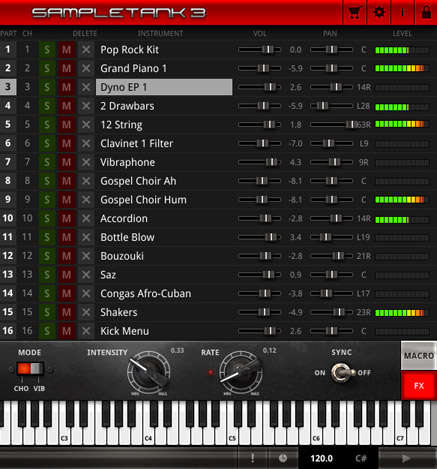Toggle the CHO/VIB mode switch
The width and height of the screenshot is (437, 469).
pyautogui.click(x=30, y=369)
